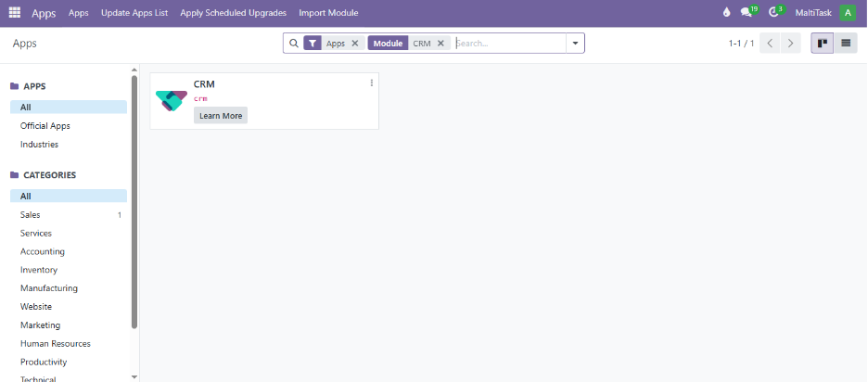Click the green user avatar

[x=848, y=13]
